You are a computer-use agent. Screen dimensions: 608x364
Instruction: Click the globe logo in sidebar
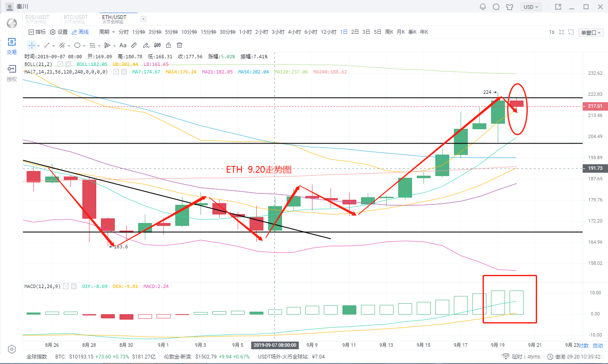click(x=12, y=23)
